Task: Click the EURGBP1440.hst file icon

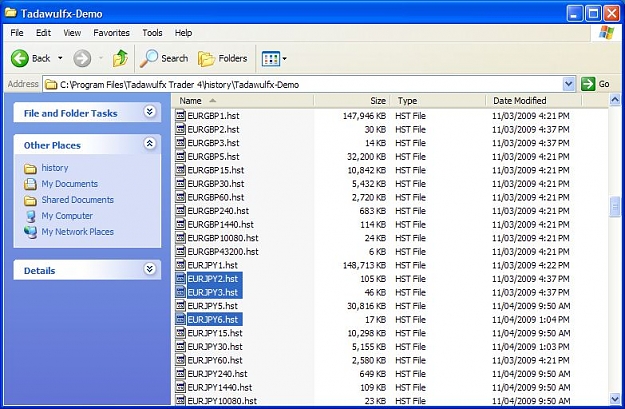Action: tap(181, 224)
